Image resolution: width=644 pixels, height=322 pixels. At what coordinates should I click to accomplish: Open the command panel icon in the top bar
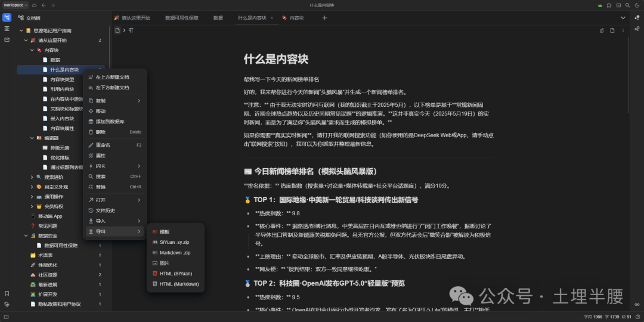point(618,5)
